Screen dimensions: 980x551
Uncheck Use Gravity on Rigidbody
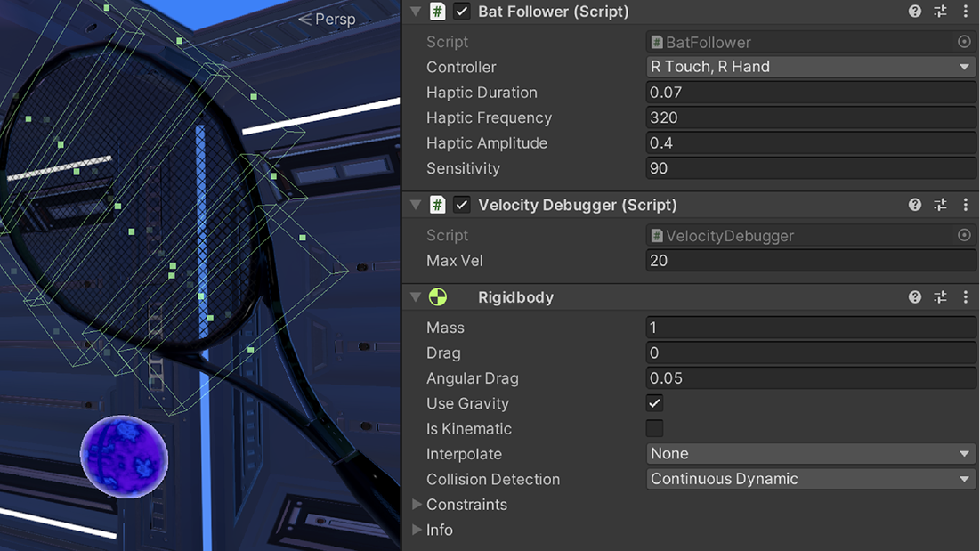point(654,403)
